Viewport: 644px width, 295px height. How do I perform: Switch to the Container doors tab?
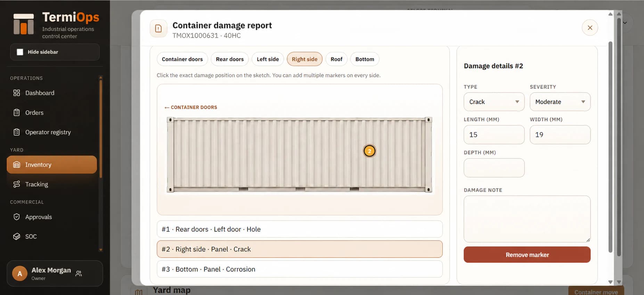(x=182, y=59)
